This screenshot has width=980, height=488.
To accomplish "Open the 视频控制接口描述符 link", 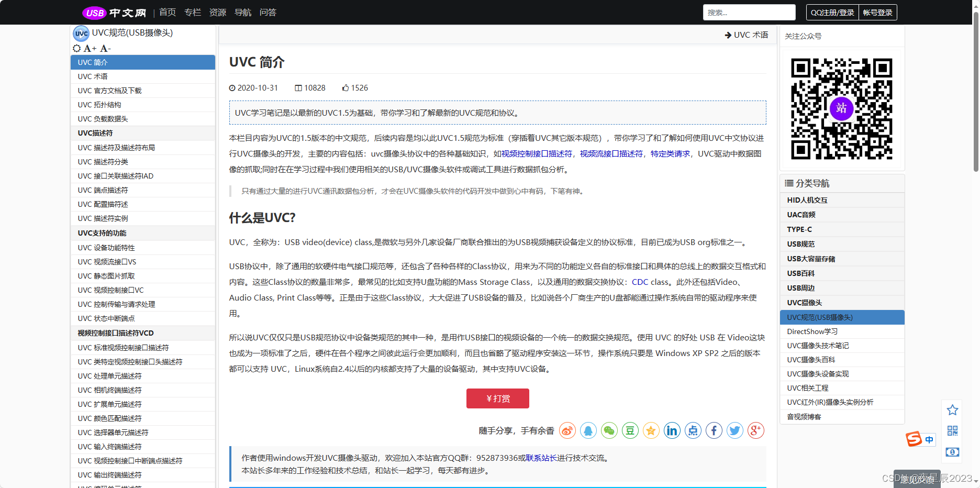I will (x=537, y=153).
